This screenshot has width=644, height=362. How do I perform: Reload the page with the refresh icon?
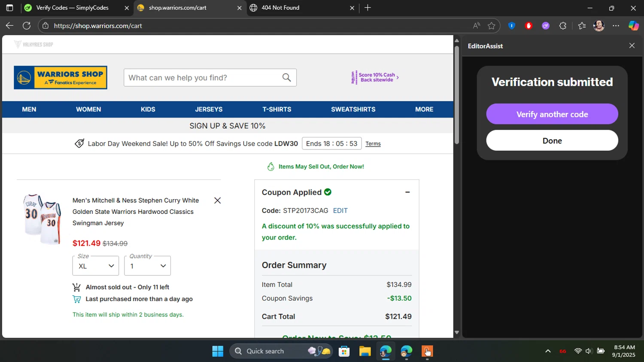pos(27,26)
